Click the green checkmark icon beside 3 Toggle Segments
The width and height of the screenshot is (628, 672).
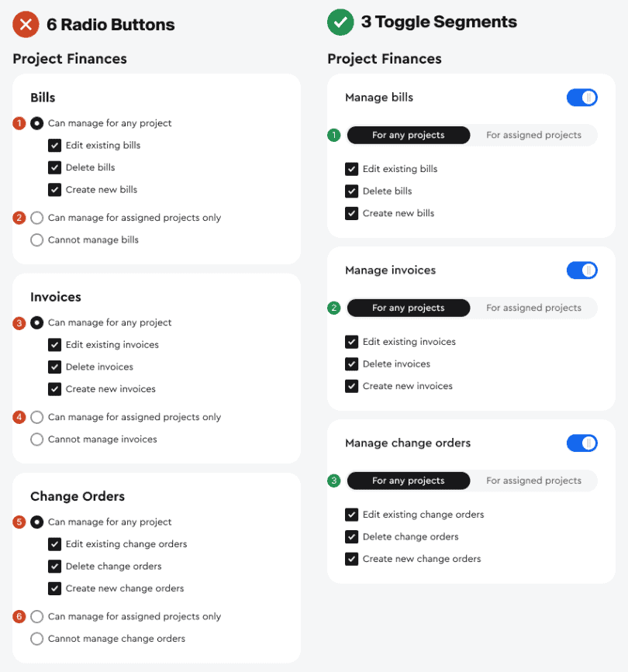tap(340, 22)
